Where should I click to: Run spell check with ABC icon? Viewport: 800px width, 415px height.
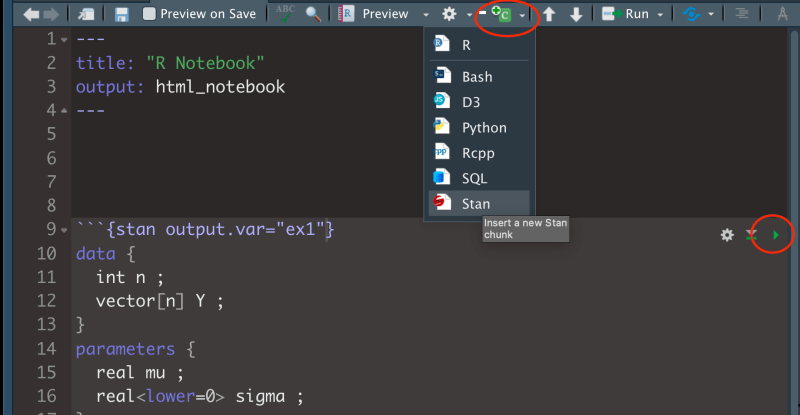tap(285, 13)
